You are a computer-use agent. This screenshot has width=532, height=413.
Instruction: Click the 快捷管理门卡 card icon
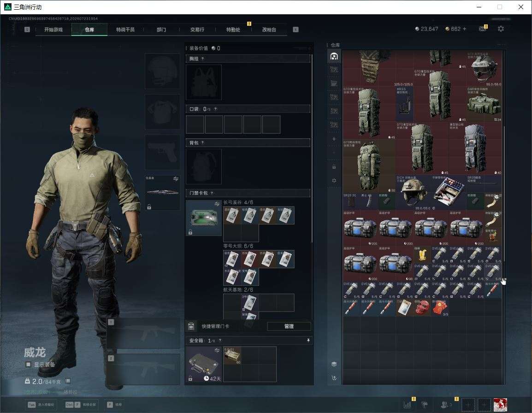point(191,326)
